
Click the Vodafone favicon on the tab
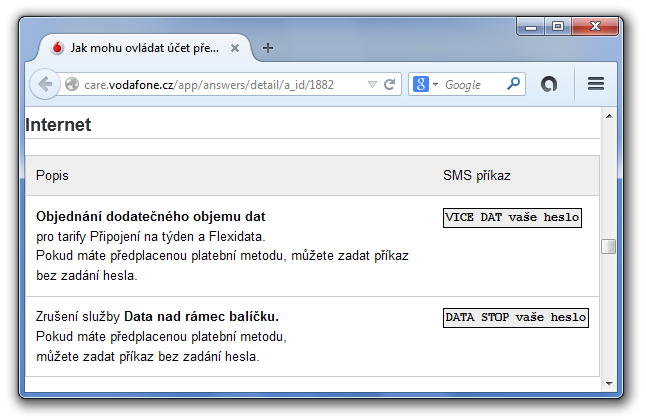point(58,48)
